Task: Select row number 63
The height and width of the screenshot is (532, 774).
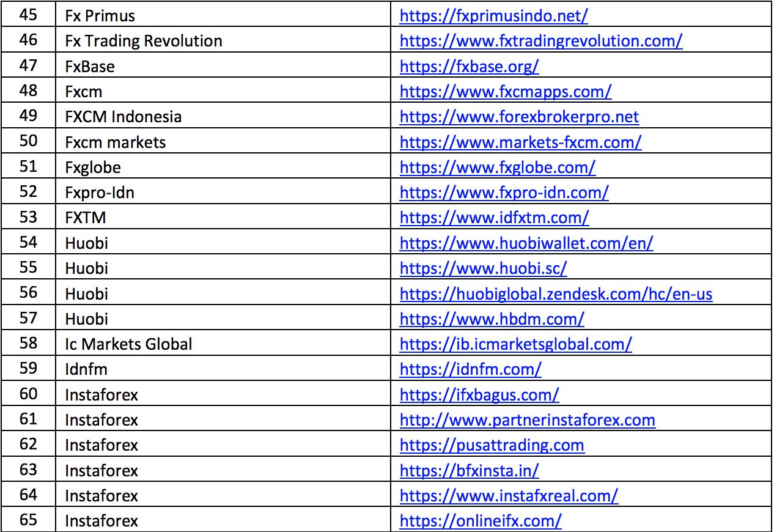Action: (29, 470)
